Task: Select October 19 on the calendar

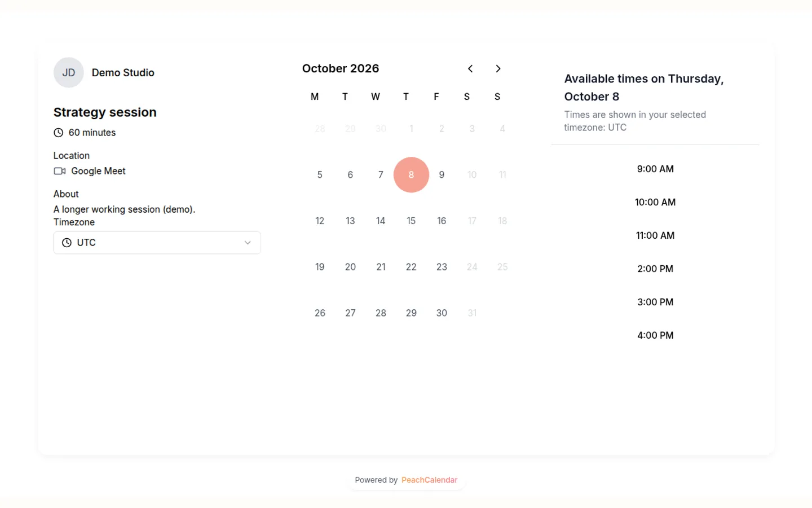Action: pos(320,267)
